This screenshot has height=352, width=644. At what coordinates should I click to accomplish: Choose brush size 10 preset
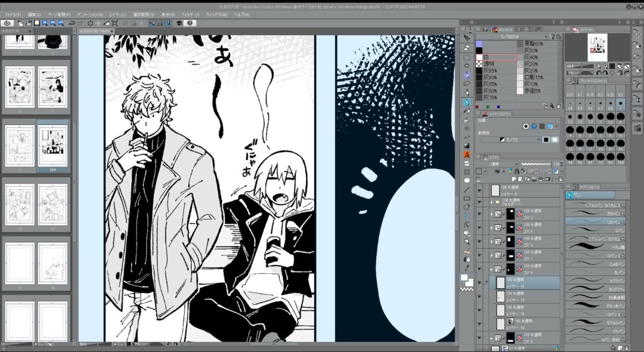point(621,131)
